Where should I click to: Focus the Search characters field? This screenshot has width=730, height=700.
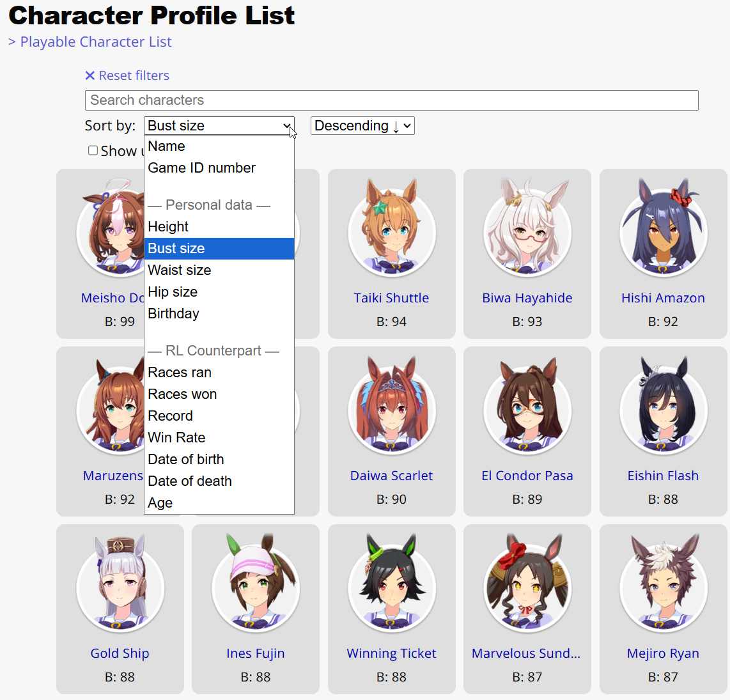click(x=392, y=100)
